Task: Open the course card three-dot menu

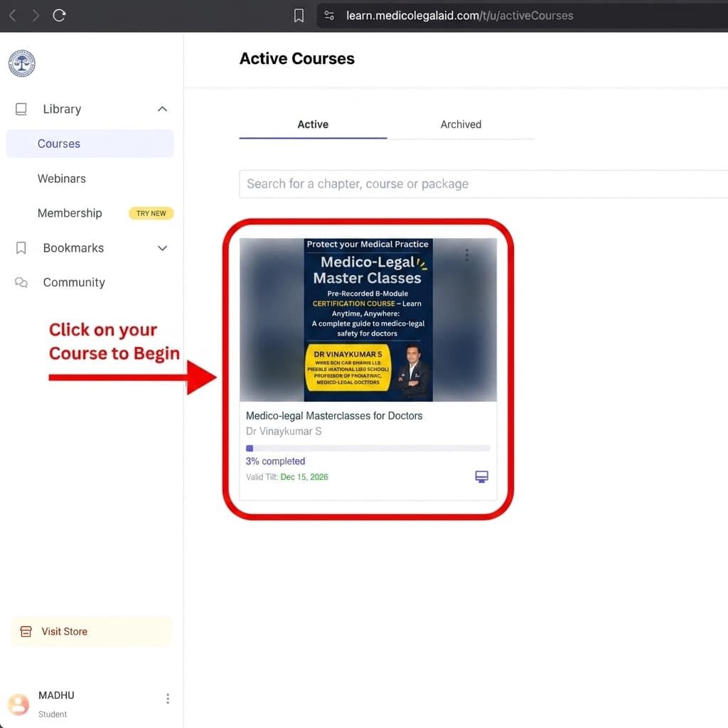Action: pos(466,255)
